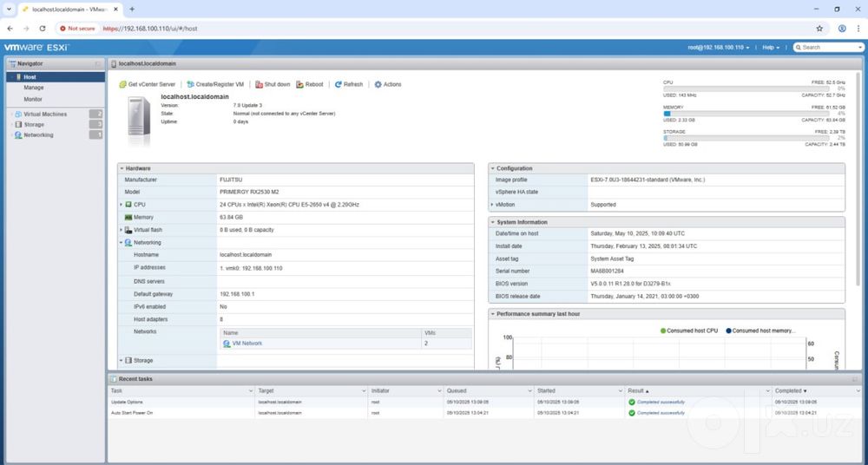This screenshot has width=868, height=465.
Task: Refresh the host summary view
Action: pos(349,85)
